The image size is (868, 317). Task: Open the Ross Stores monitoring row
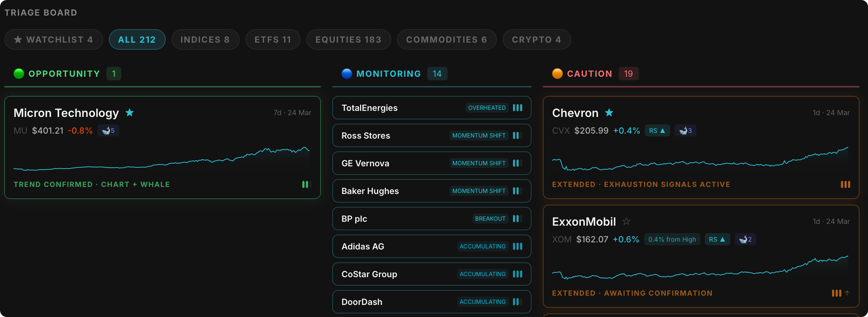pyautogui.click(x=432, y=135)
